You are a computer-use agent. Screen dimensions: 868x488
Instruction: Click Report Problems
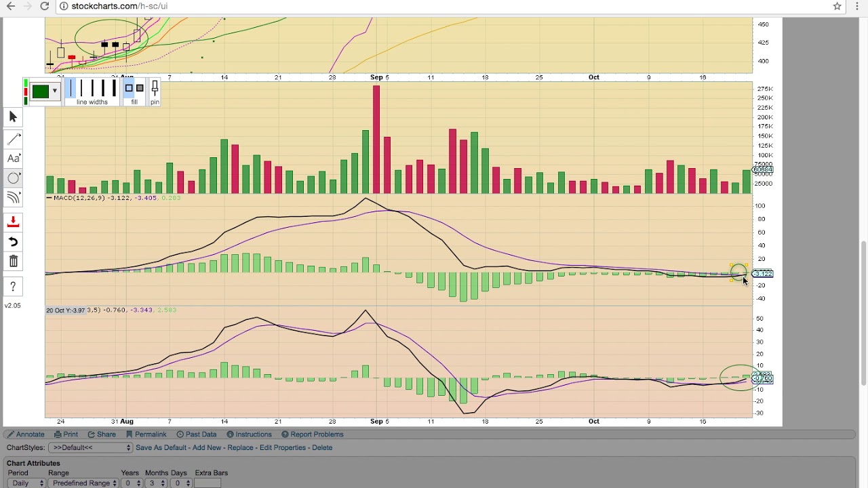(x=313, y=434)
